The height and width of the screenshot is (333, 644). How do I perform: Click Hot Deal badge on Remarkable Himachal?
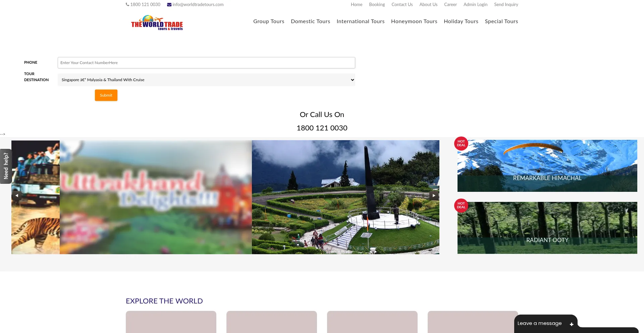[461, 144]
